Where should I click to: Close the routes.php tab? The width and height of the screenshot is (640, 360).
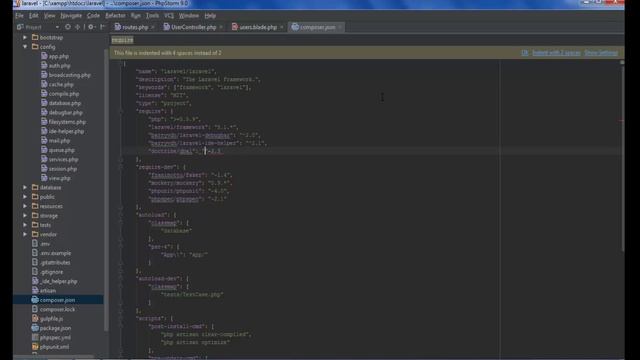[x=153, y=27]
